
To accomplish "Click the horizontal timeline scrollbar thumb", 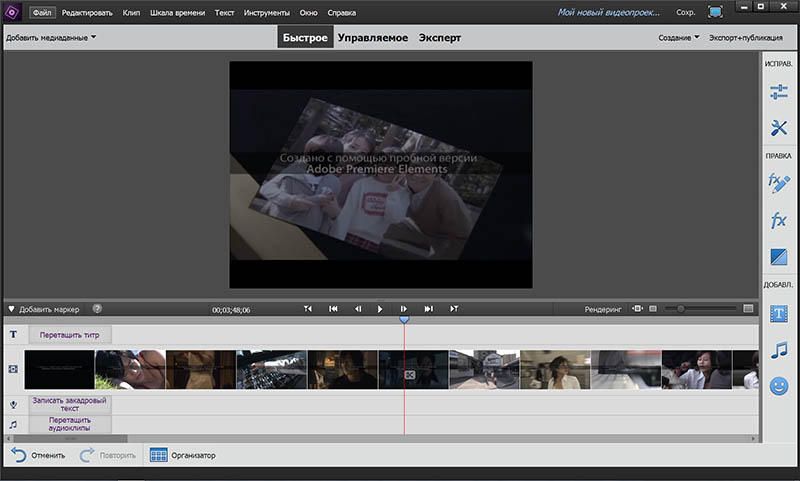I will tap(70, 439).
